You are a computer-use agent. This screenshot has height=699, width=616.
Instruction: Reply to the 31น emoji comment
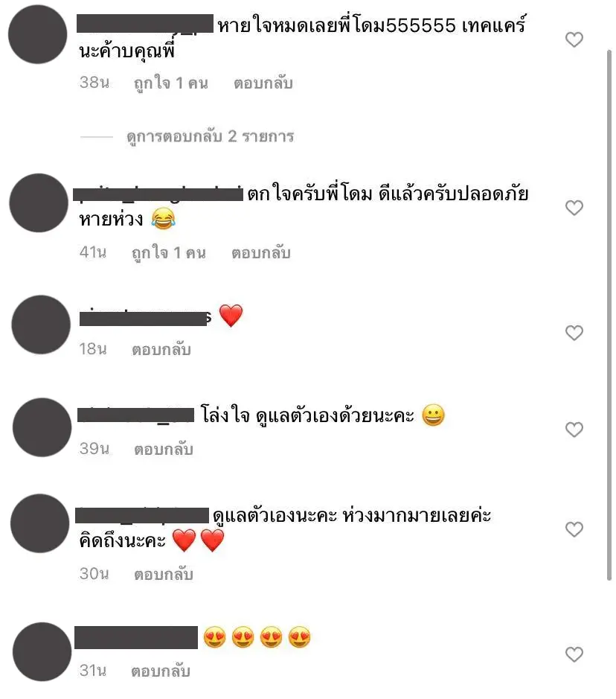161,671
